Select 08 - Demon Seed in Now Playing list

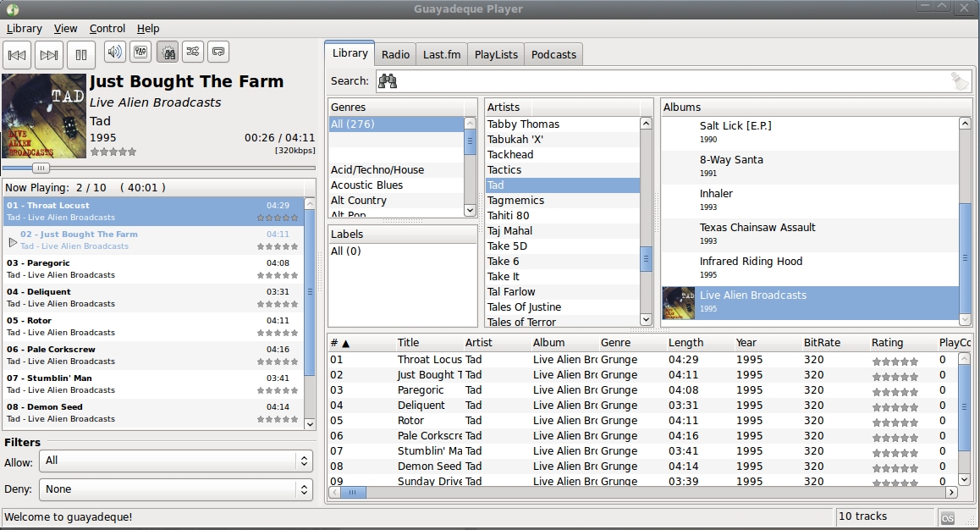153,412
